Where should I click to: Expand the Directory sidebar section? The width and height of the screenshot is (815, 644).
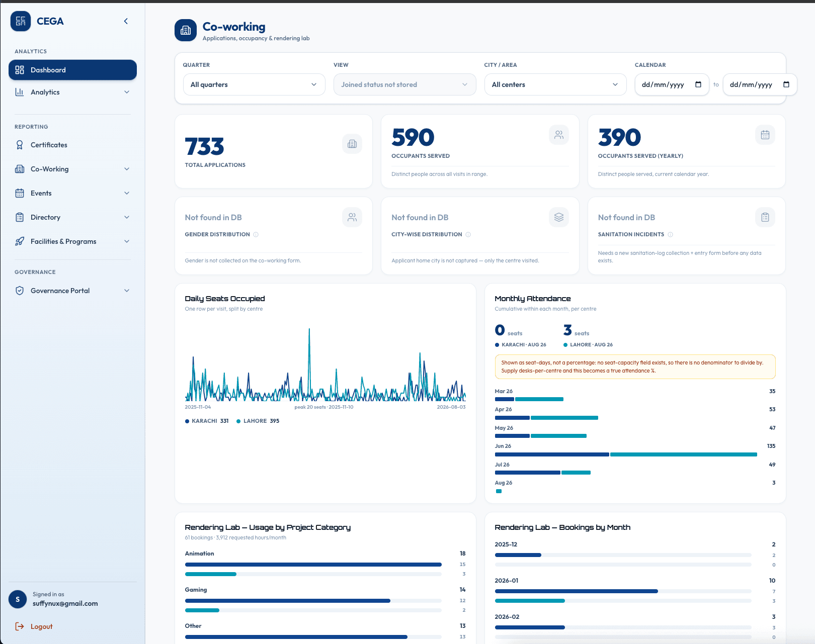(72, 217)
